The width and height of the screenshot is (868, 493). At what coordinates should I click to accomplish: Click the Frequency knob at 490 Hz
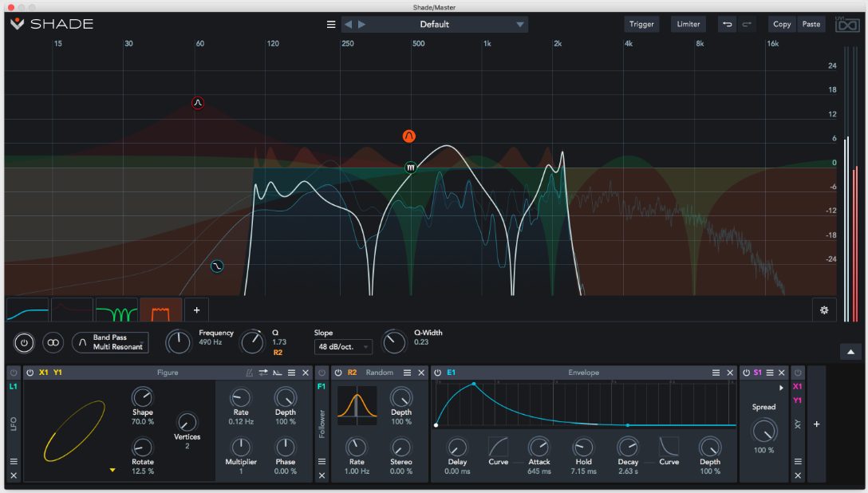[x=179, y=343]
